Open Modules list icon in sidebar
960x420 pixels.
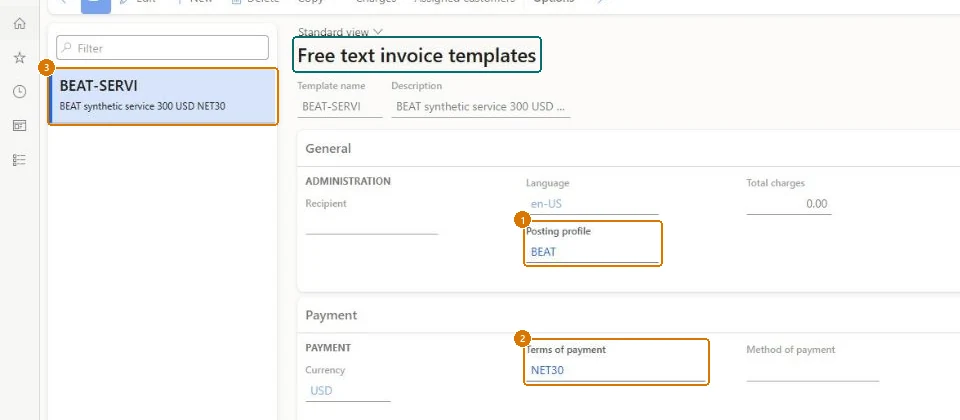(20, 160)
